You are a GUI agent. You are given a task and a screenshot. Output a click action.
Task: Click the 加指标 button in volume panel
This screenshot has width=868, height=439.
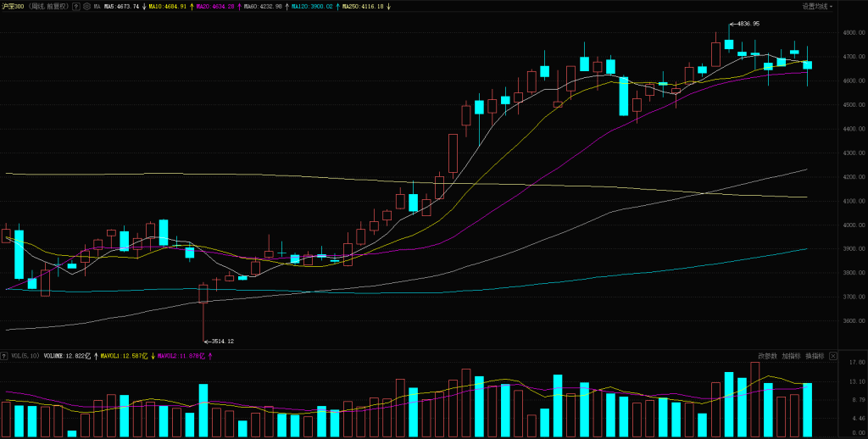[x=791, y=356]
